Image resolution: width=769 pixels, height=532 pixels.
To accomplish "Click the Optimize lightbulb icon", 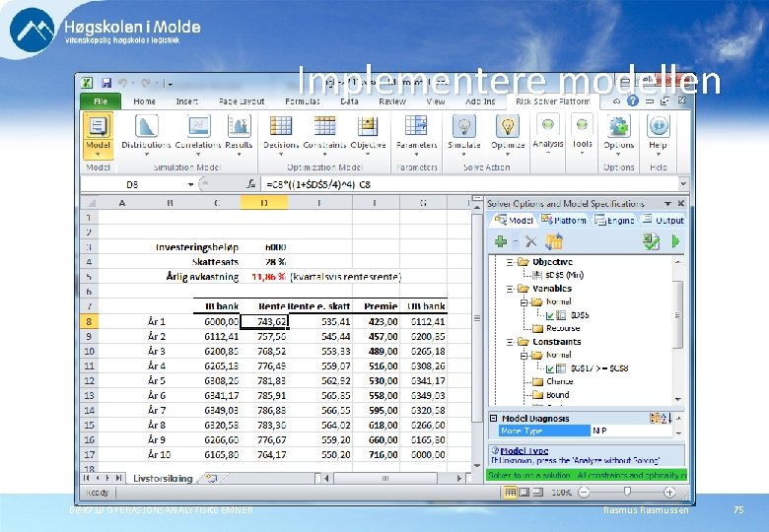I will click(507, 126).
